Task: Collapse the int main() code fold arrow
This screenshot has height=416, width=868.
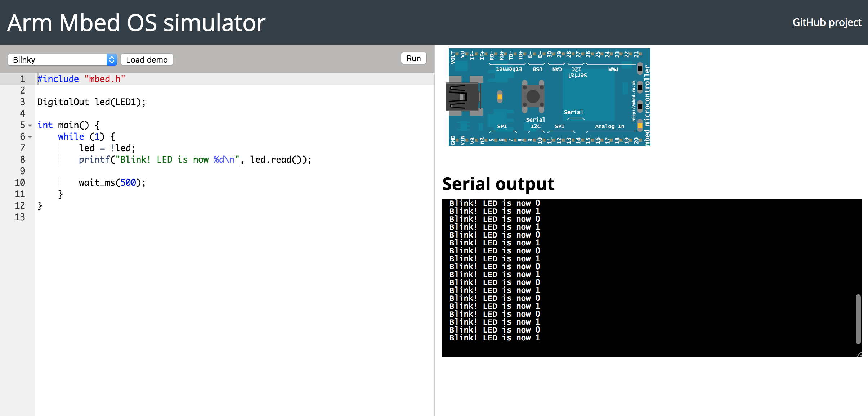Action: [30, 126]
